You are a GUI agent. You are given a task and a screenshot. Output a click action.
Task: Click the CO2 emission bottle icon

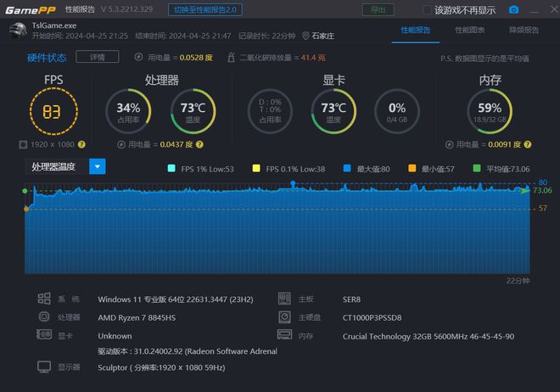point(231,57)
